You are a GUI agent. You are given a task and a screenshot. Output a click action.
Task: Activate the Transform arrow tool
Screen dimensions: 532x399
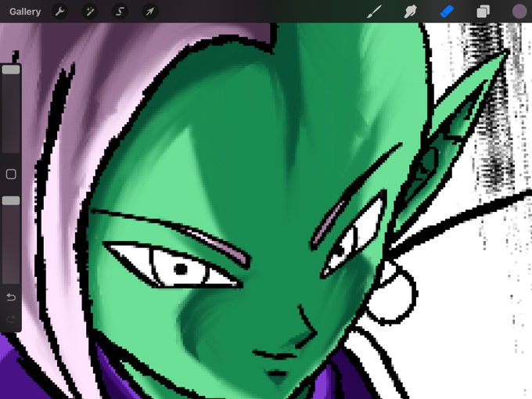(x=149, y=12)
